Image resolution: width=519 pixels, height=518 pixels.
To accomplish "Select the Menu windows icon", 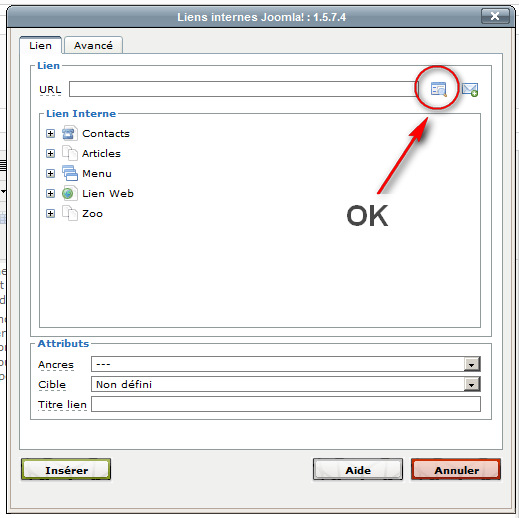I will 69,173.
